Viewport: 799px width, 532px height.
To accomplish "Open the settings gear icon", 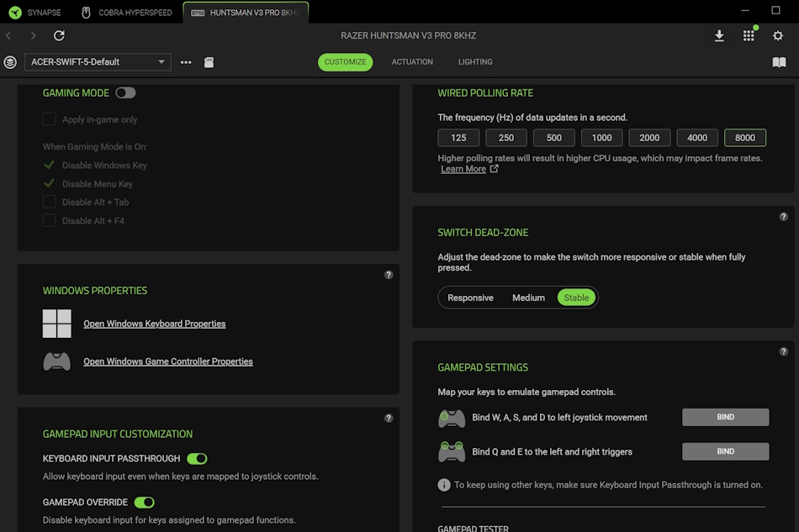I will pyautogui.click(x=778, y=35).
